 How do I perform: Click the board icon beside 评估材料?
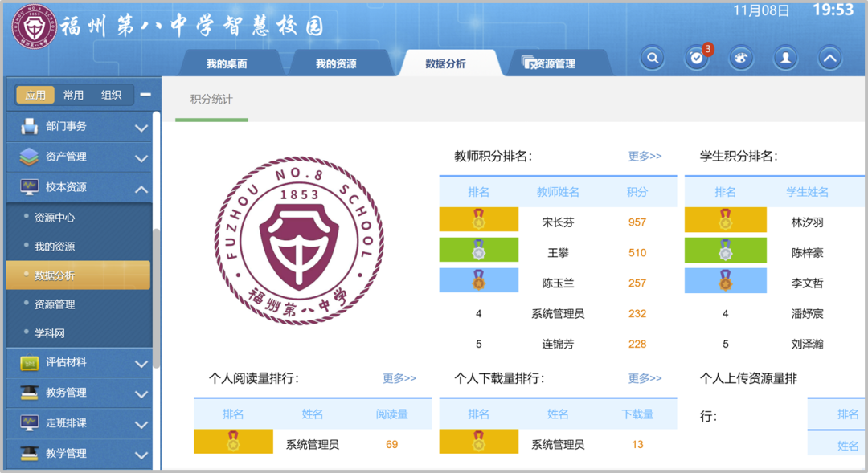pos(29,362)
